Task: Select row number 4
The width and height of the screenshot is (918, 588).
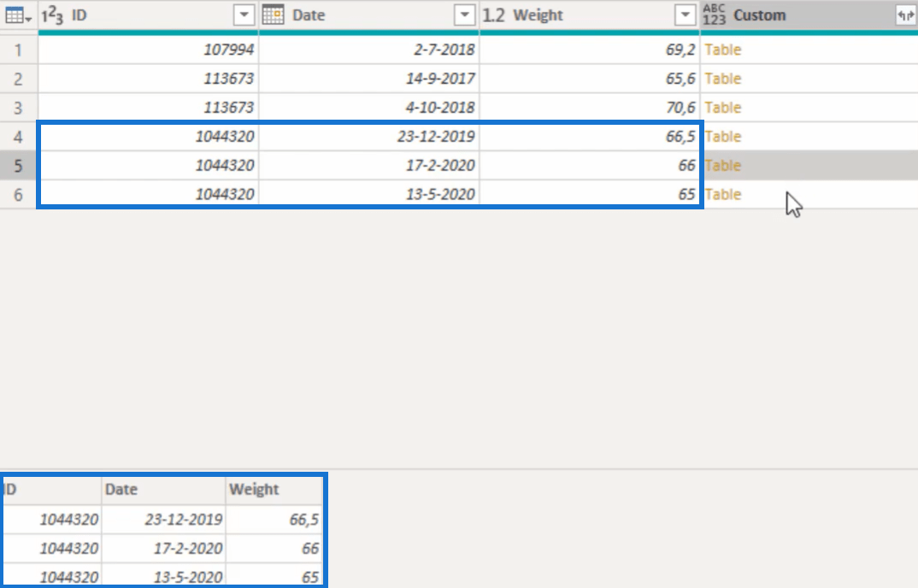Action: (19, 137)
